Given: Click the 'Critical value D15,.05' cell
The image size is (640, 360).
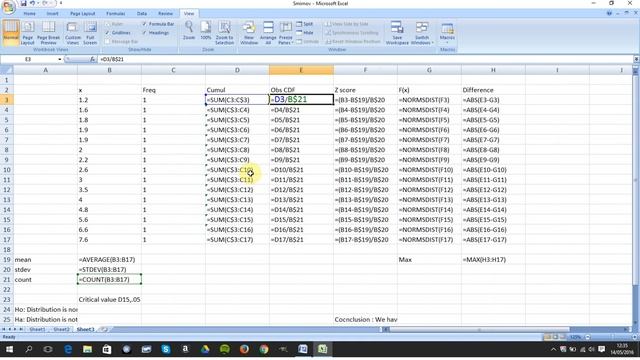Looking at the screenshot, I should (x=109, y=300).
